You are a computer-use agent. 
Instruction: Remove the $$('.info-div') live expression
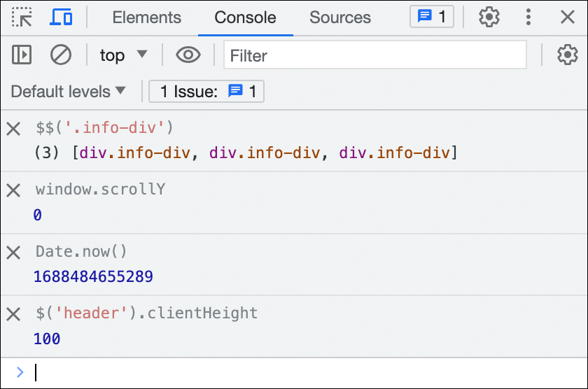[x=13, y=129]
